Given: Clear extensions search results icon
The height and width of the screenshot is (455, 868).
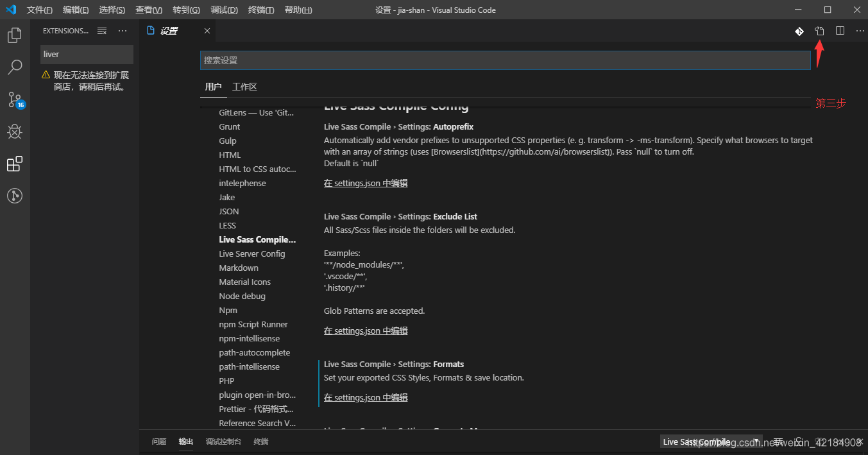Looking at the screenshot, I should point(101,31).
